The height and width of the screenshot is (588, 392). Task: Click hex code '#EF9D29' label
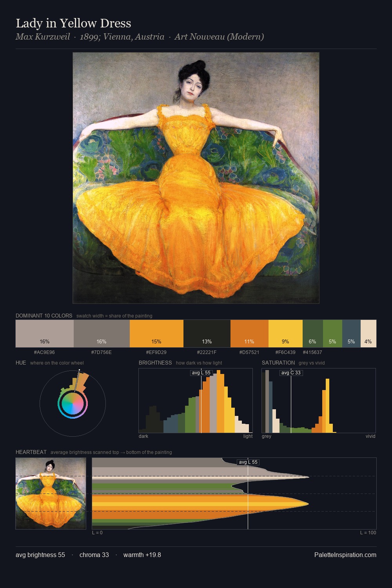point(156,352)
